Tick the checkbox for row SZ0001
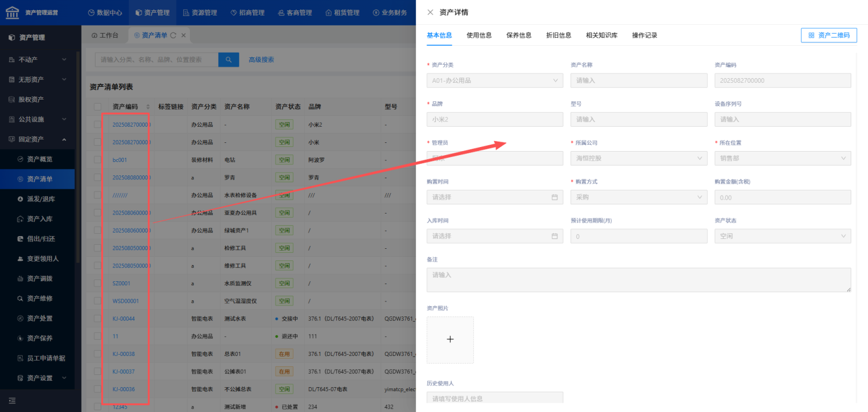 coord(97,284)
